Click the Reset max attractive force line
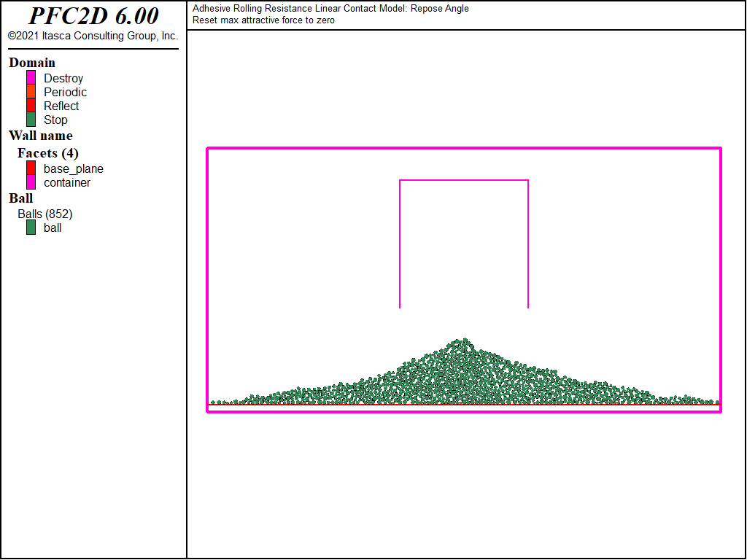The image size is (747, 560). (x=263, y=20)
